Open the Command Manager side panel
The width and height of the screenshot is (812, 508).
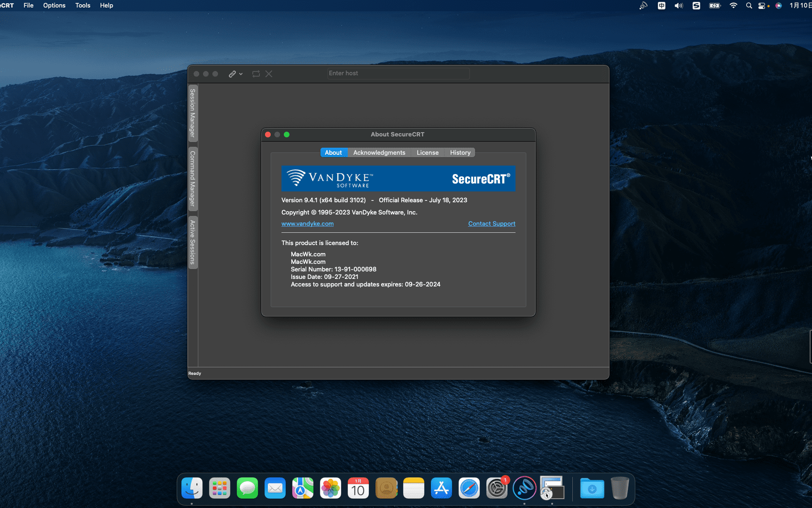pyautogui.click(x=193, y=179)
